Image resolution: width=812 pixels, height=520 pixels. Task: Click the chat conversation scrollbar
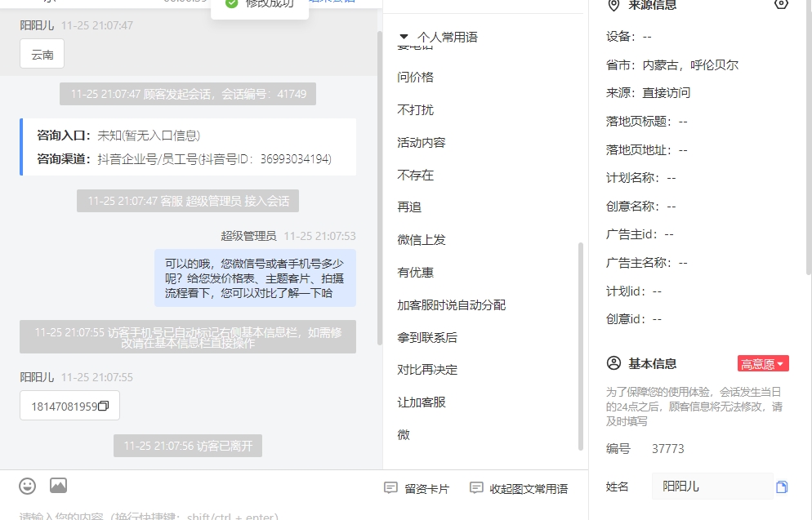coord(380,188)
